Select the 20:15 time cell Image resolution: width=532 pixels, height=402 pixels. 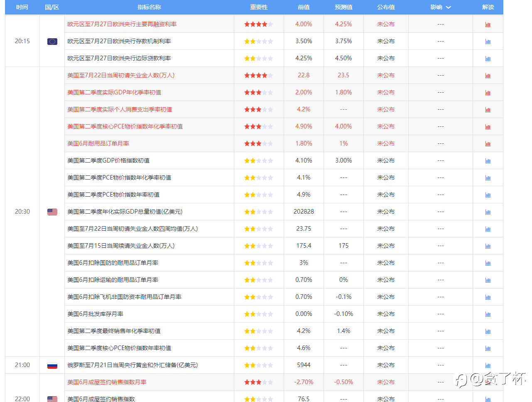(x=22, y=41)
